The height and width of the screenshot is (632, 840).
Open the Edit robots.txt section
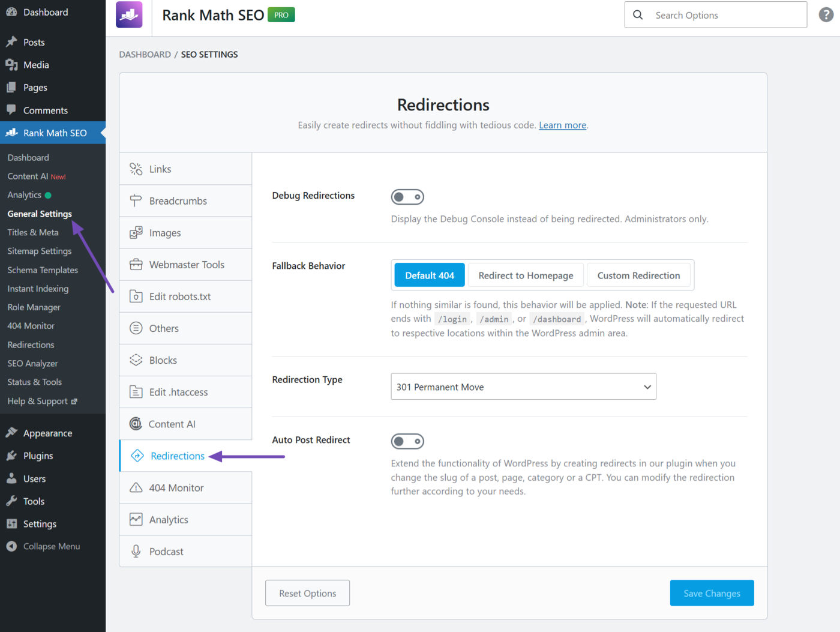coord(136,296)
